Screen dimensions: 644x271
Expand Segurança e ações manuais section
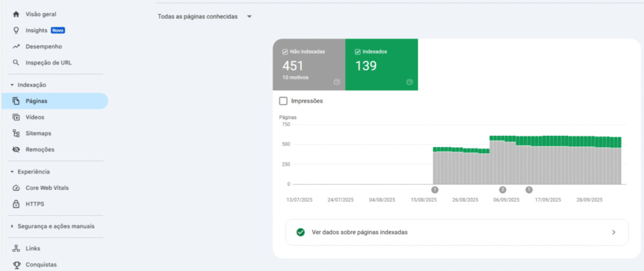tap(12, 226)
